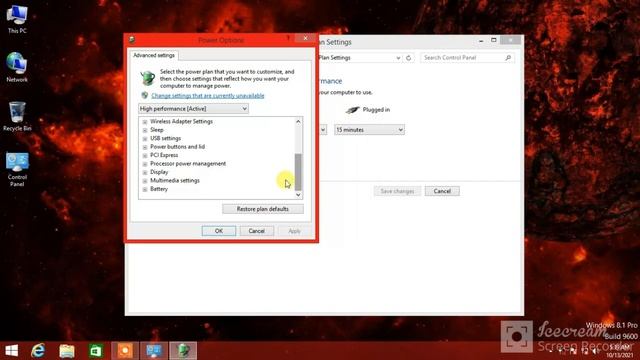This screenshot has height=360, width=640.
Task: Expand Processor power management node
Action: click(x=145, y=164)
